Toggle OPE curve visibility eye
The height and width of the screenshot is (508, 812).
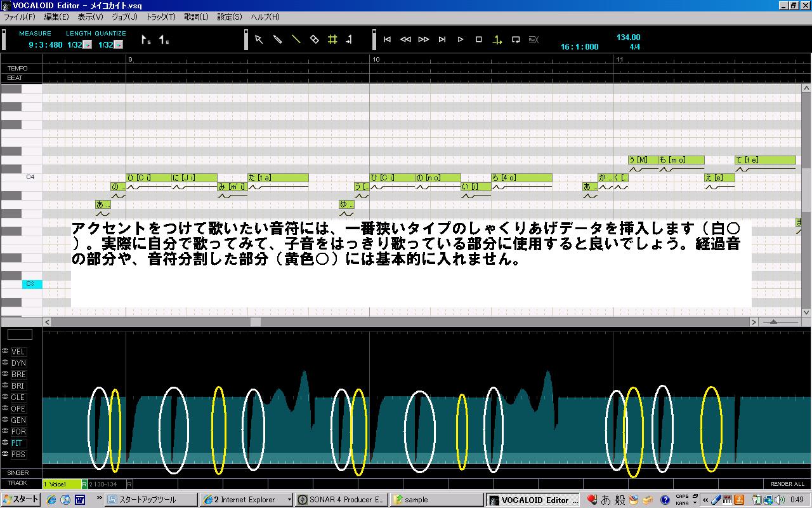[x=5, y=408]
